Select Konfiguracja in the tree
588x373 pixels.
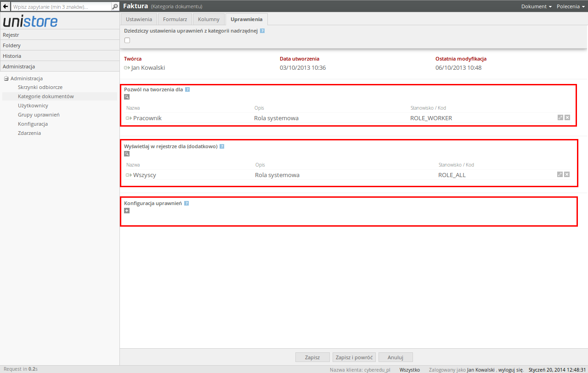coord(33,124)
